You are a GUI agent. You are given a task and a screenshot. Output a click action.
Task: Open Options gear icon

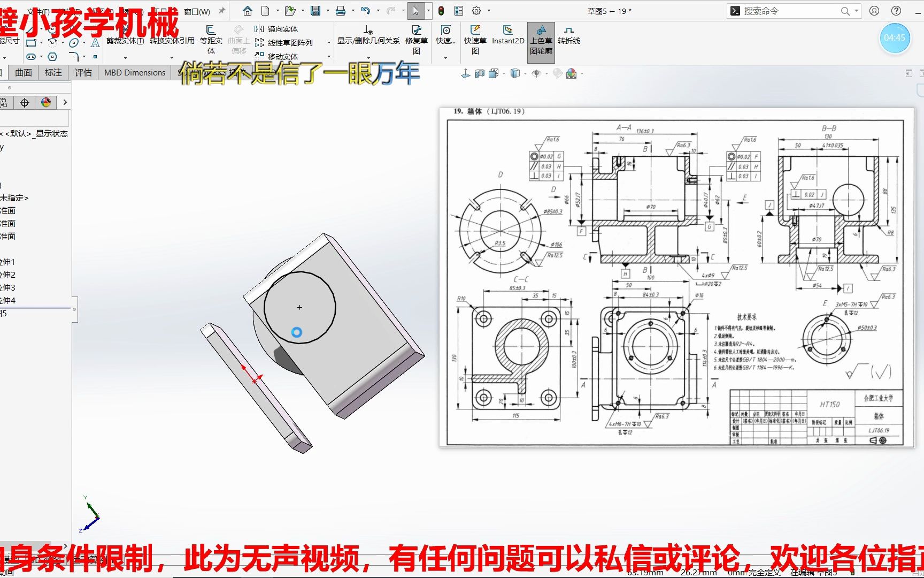pyautogui.click(x=476, y=11)
